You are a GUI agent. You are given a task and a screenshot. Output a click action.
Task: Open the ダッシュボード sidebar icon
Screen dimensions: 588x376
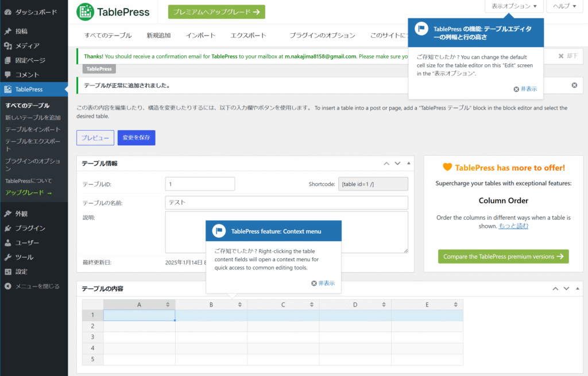point(7,11)
